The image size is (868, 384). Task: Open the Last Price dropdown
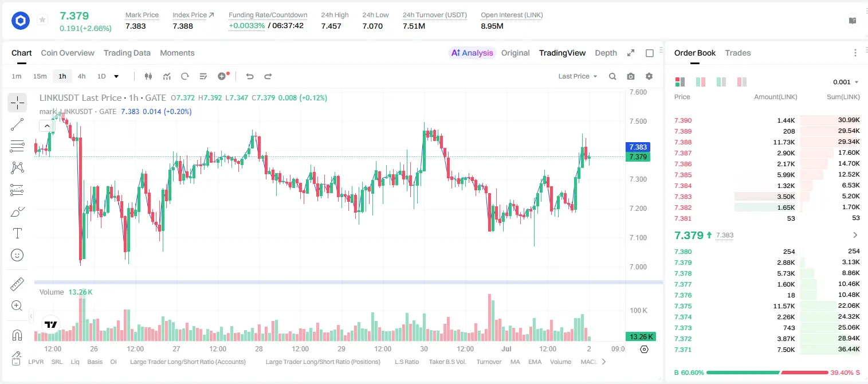pos(578,76)
